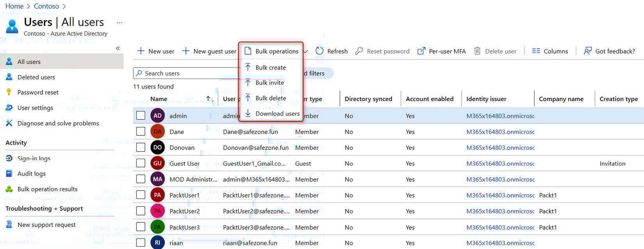Screen dimensions: 644x249
Task: Click the search magnifier icon
Action: [x=139, y=73]
